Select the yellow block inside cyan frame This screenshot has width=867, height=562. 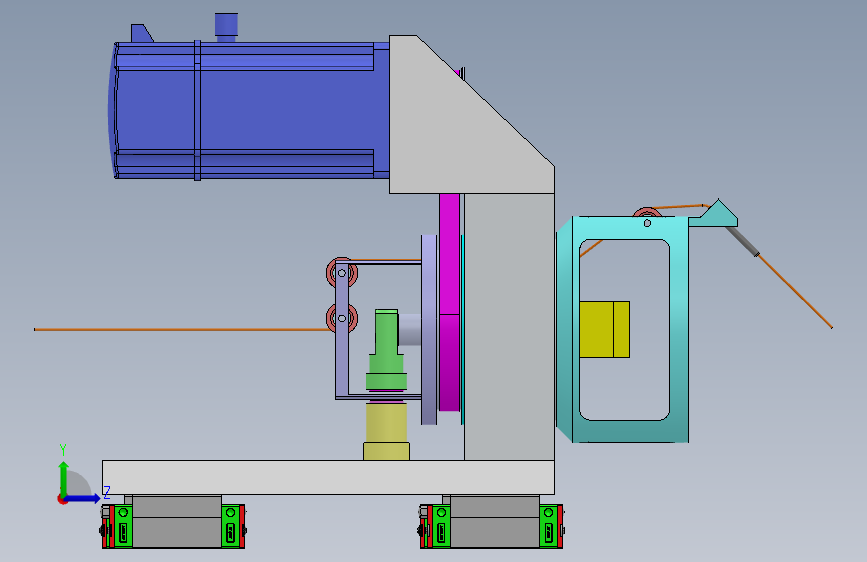coord(604,329)
